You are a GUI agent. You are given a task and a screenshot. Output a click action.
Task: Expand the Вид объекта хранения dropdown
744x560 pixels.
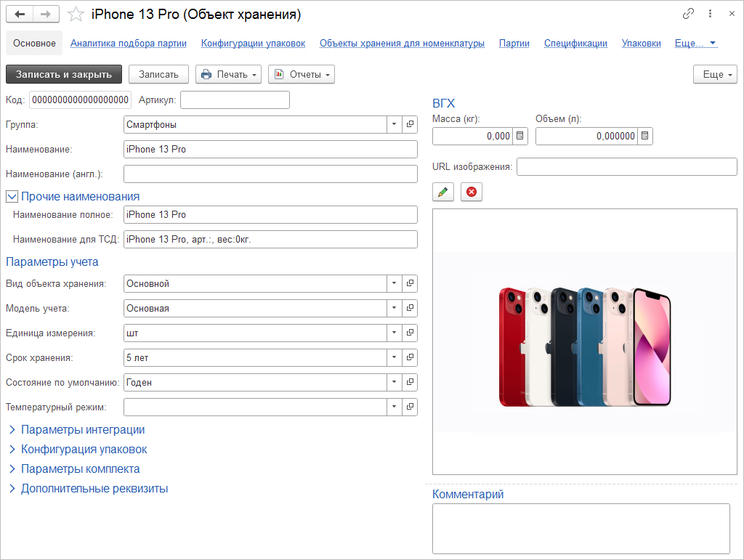pyautogui.click(x=394, y=283)
